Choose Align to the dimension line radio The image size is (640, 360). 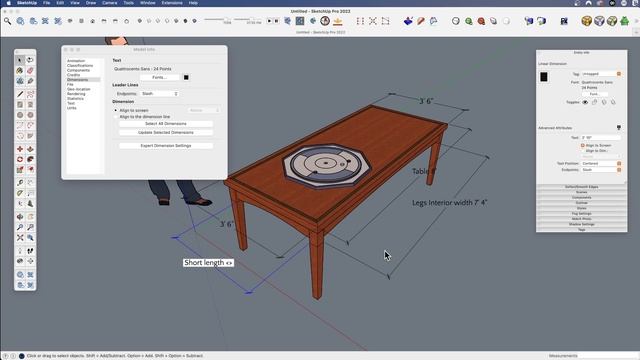116,117
